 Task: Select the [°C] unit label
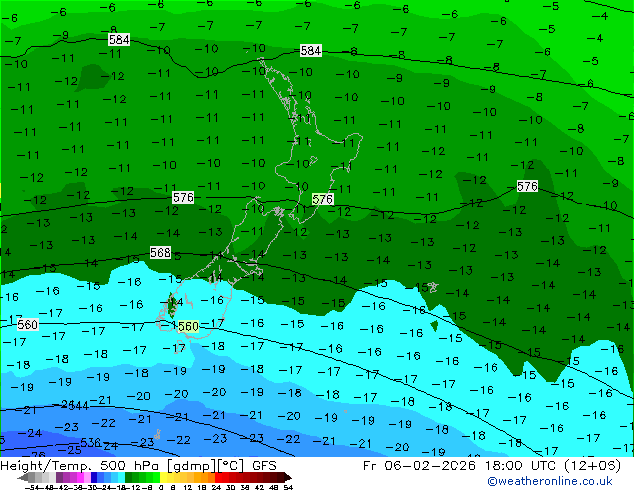tap(231, 466)
